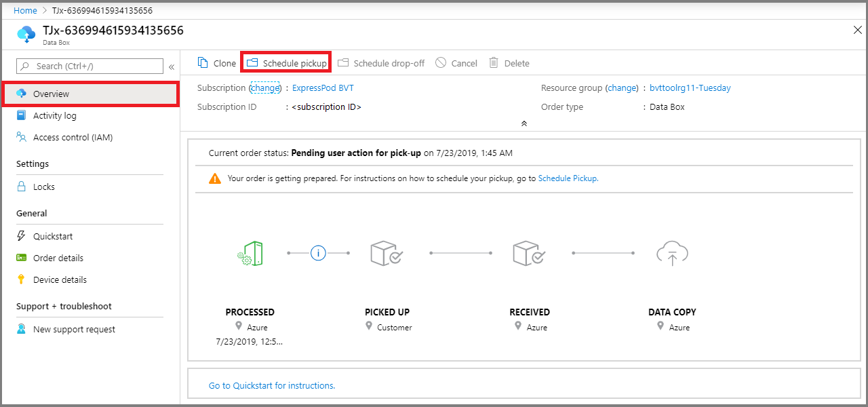Create a New support request

point(75,329)
